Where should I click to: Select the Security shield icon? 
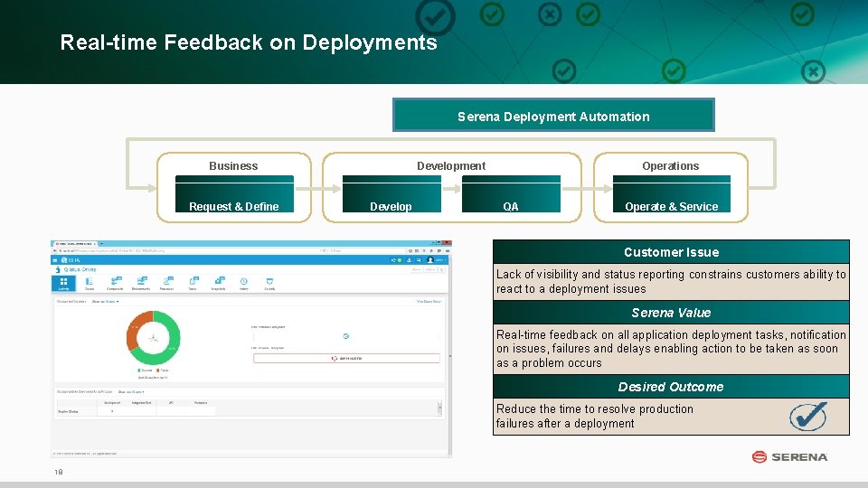[269, 283]
